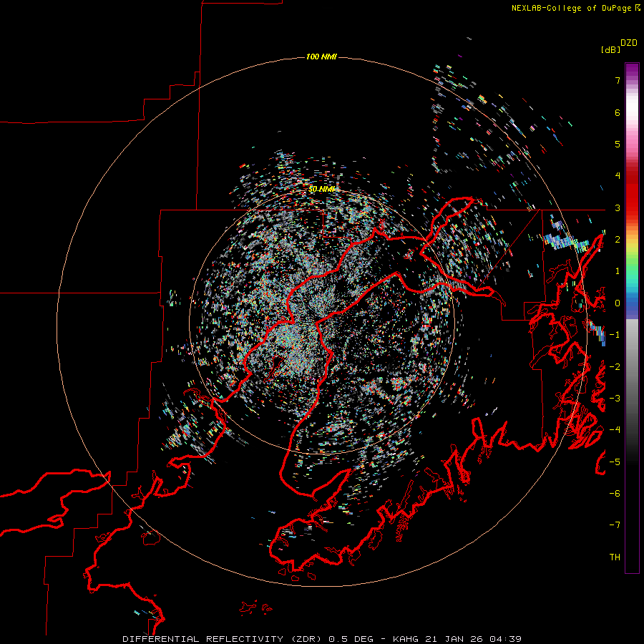Viewport: 644px width, 644px height.
Task: Click the "04:39" timestamp
Action: click(505, 639)
